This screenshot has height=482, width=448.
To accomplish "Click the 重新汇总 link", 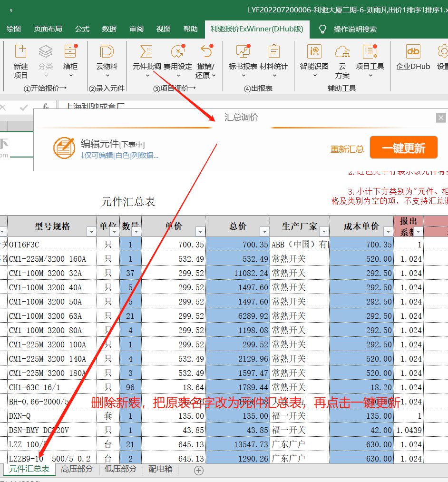I will click(x=347, y=149).
